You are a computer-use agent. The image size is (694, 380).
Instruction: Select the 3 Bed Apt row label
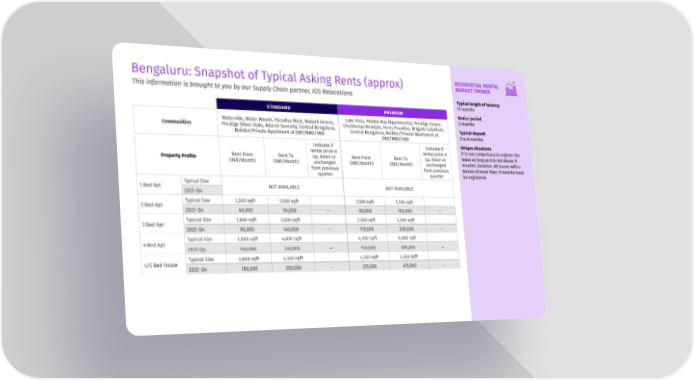(x=153, y=224)
